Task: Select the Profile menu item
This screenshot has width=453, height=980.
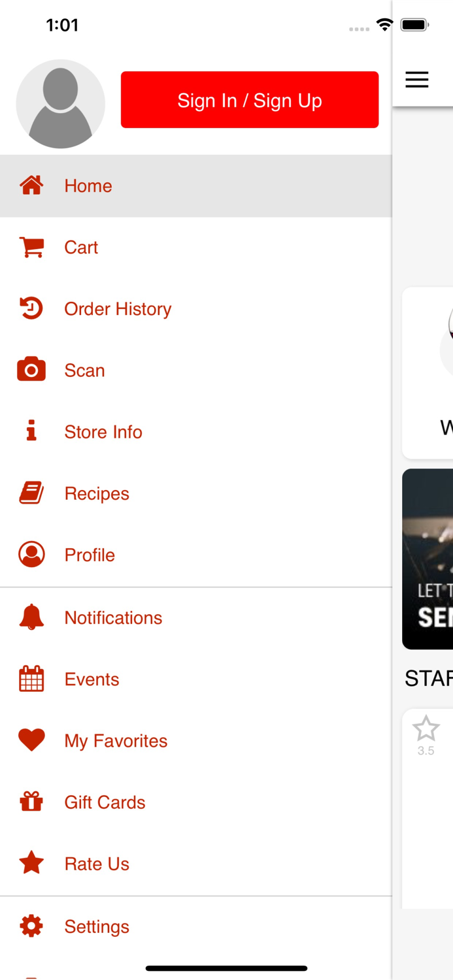Action: pos(90,555)
